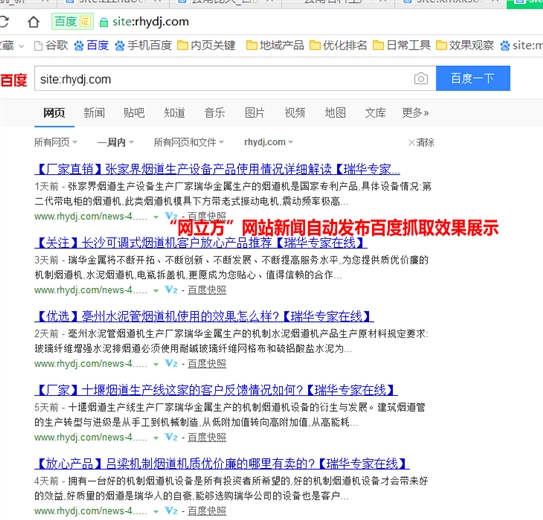Switch to the 新闻 tab
This screenshot has width=543, height=520.
94,113
